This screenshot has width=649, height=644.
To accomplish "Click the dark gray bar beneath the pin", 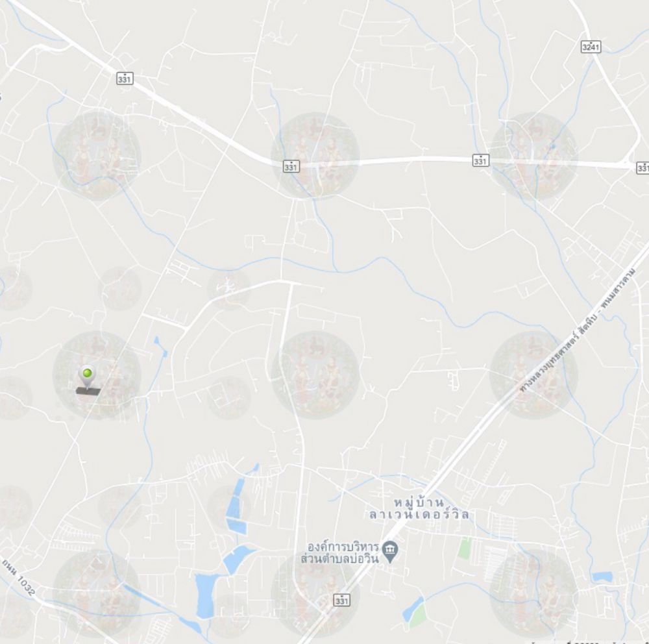I will point(88,391).
